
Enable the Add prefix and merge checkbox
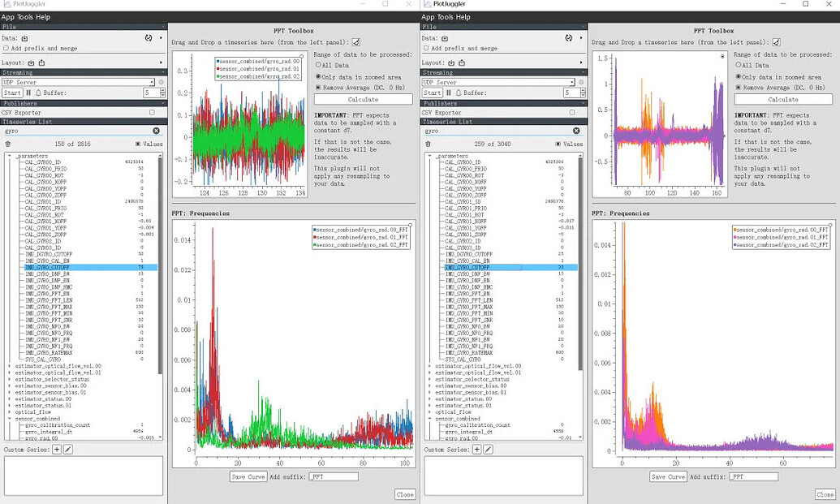point(6,48)
